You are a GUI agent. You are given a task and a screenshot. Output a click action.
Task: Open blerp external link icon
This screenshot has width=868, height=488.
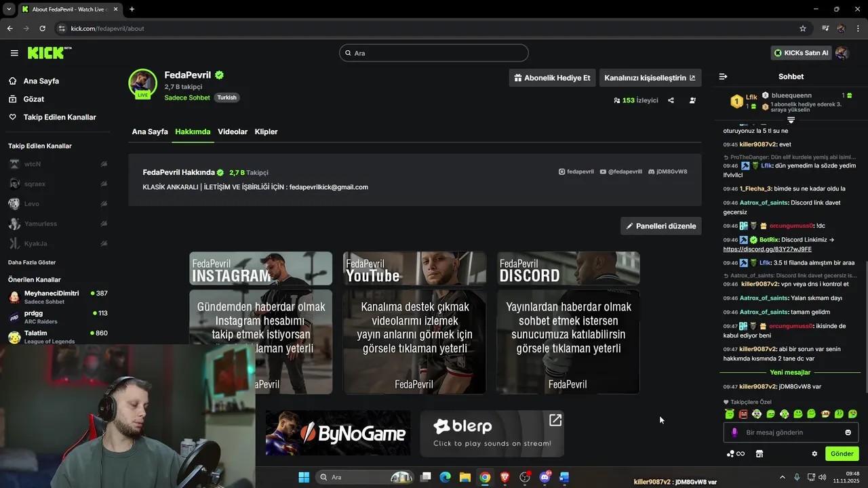coord(555,420)
